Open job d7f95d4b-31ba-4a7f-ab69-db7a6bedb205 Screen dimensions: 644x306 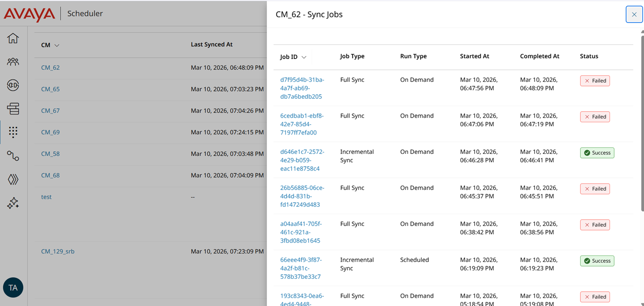[302, 88]
